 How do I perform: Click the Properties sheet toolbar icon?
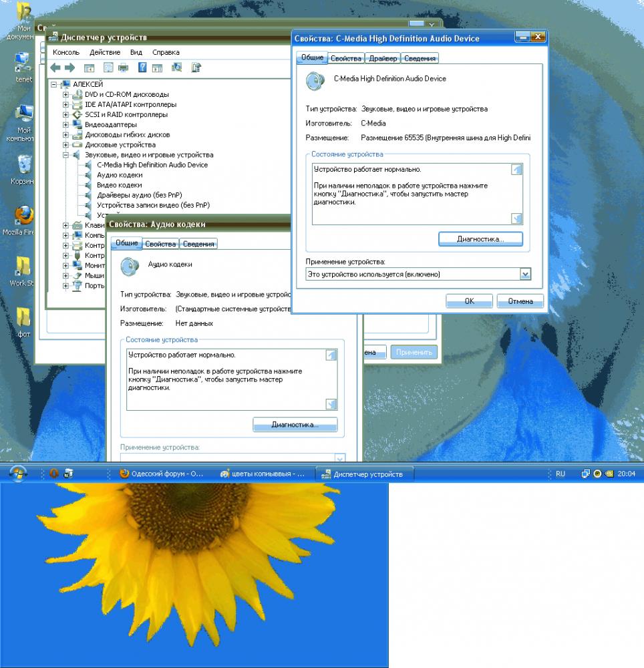108,67
